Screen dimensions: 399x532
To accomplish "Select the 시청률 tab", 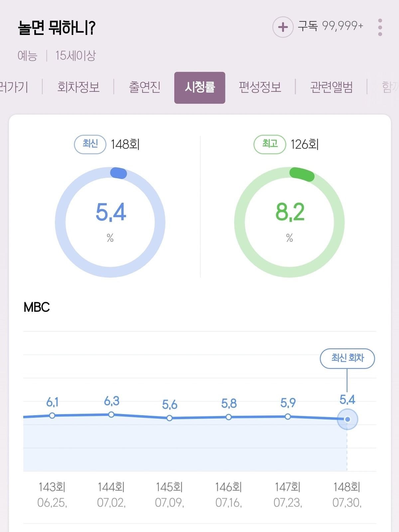I will tap(200, 88).
